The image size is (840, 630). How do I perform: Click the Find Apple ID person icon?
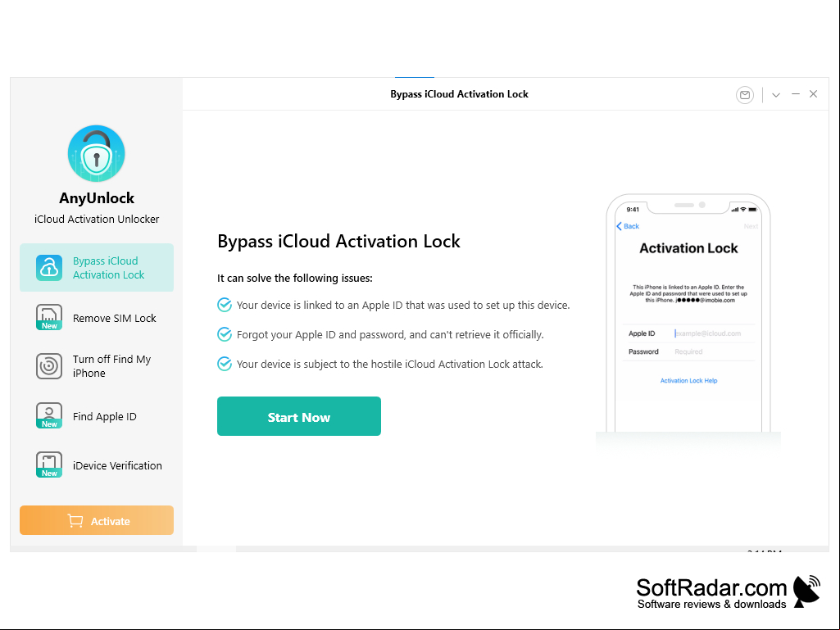[x=48, y=415]
